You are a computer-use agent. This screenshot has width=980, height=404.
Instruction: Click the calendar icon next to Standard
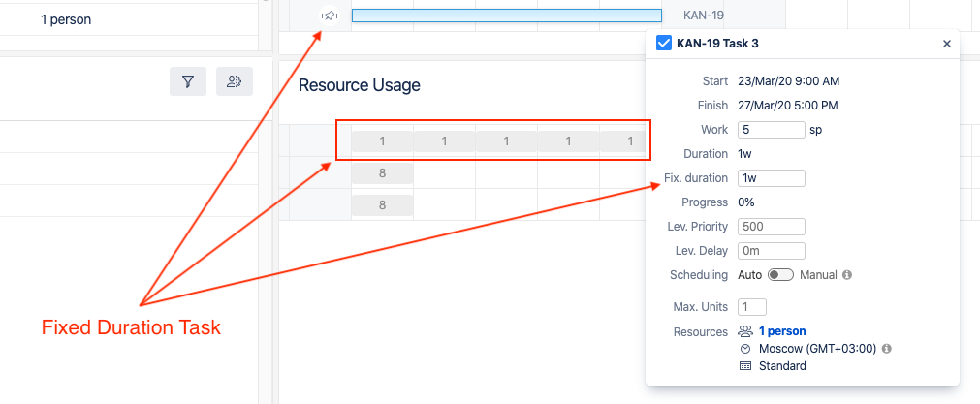coord(744,366)
